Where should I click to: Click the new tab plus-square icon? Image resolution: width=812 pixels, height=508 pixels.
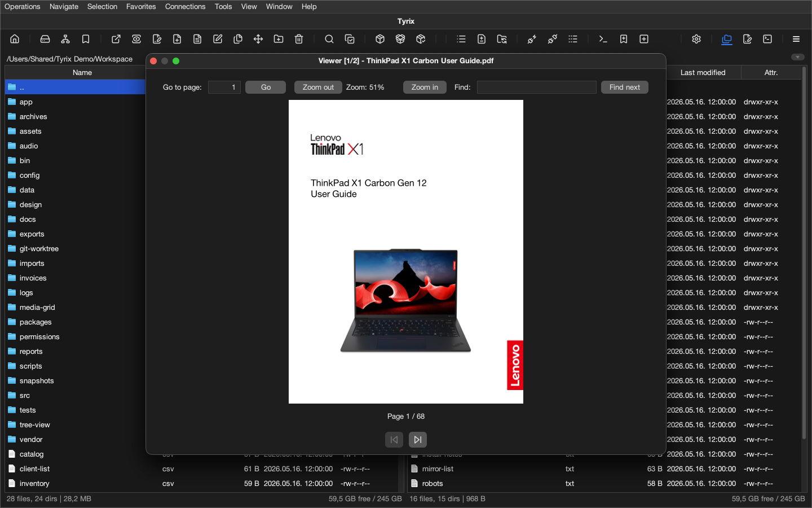[644, 39]
